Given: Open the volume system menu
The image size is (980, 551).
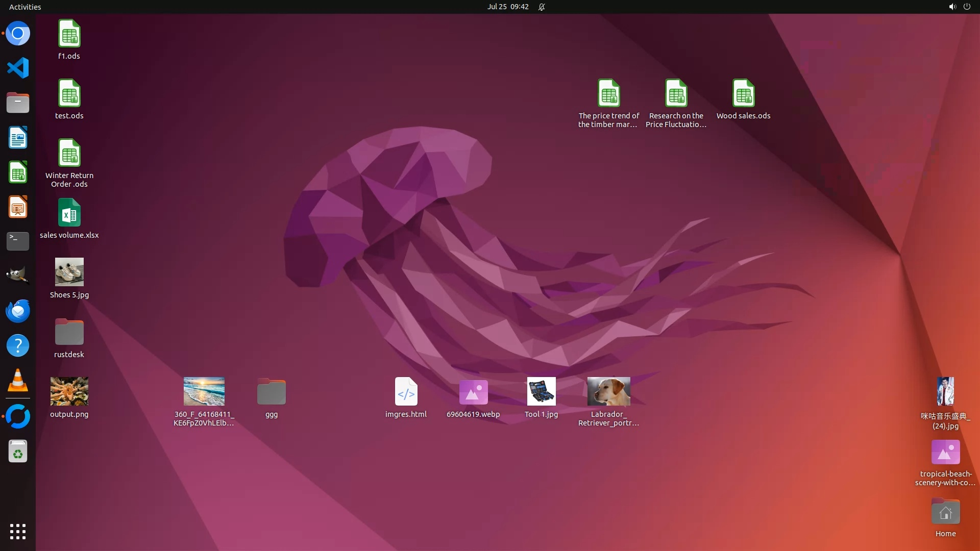Looking at the screenshot, I should pos(952,7).
